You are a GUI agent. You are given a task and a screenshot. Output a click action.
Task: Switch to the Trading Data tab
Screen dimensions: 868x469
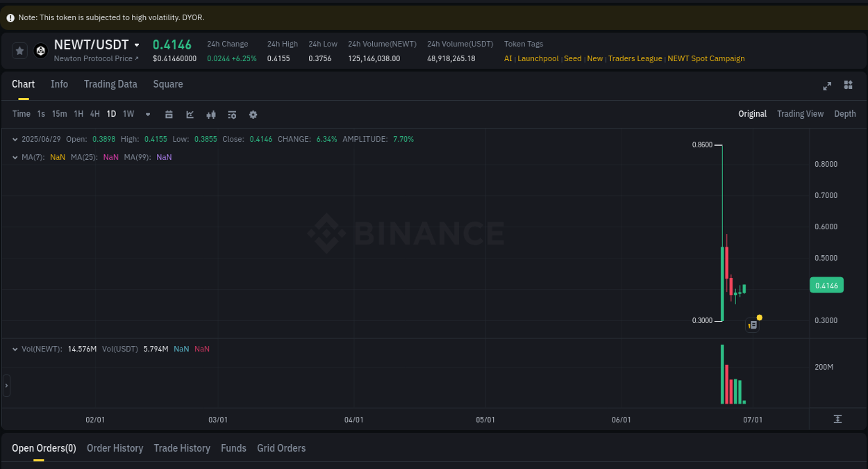(x=110, y=84)
